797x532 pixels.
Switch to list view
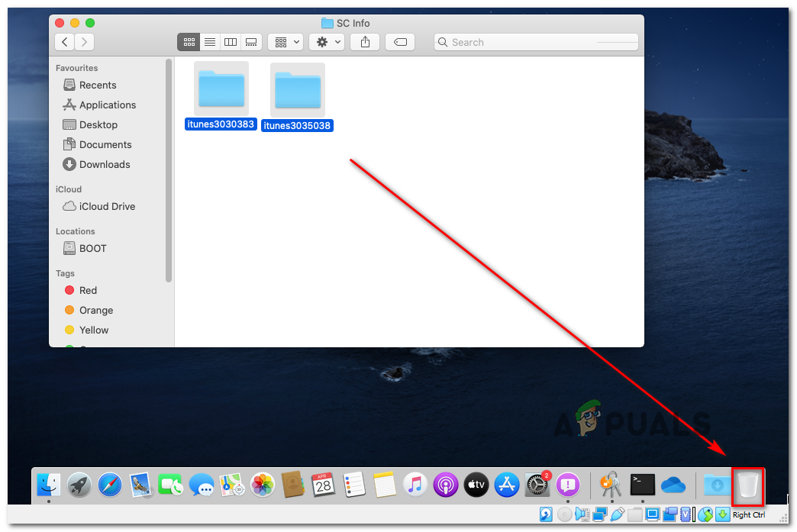click(209, 42)
